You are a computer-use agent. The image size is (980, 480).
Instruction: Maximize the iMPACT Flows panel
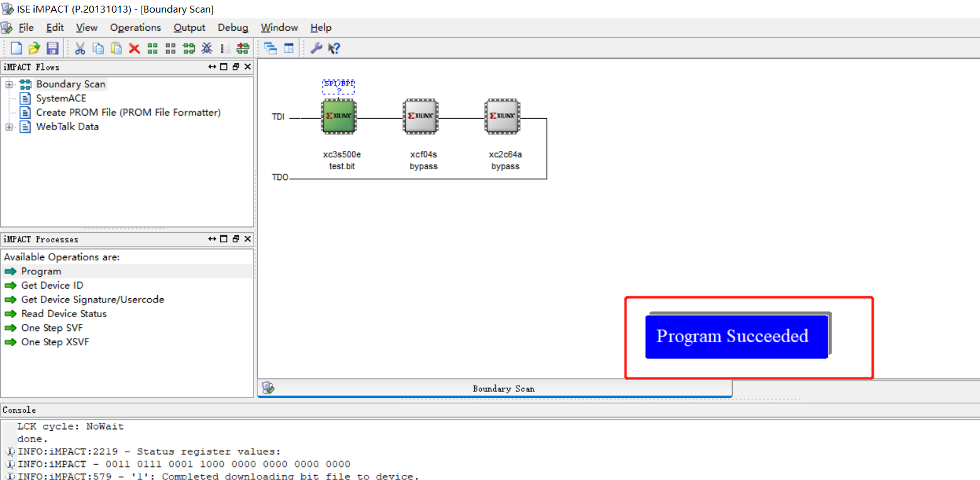coord(224,67)
